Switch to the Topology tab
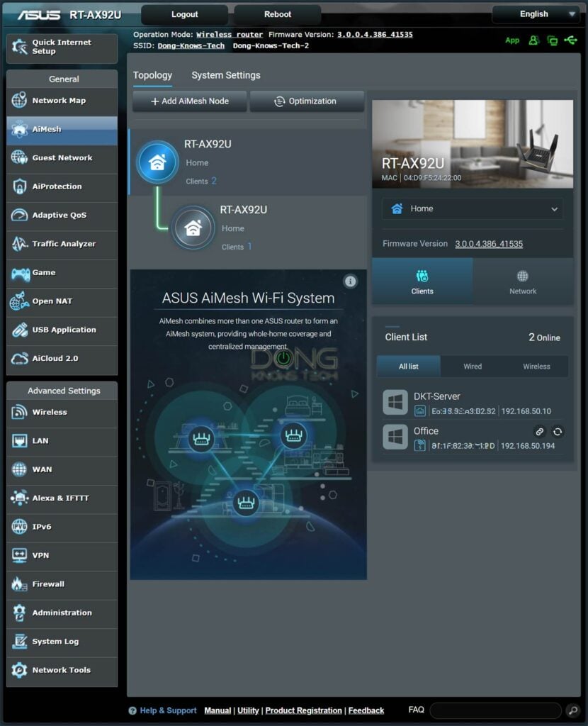 click(152, 75)
